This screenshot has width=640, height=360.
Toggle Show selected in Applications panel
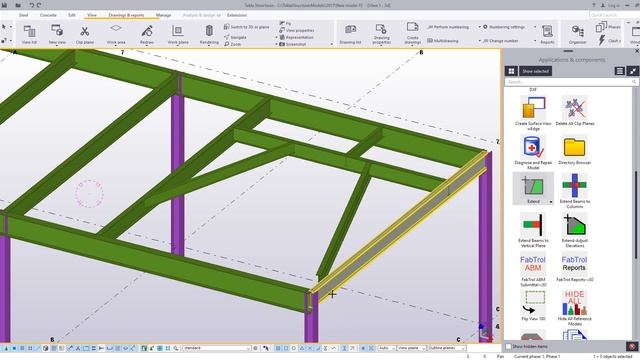click(x=535, y=71)
